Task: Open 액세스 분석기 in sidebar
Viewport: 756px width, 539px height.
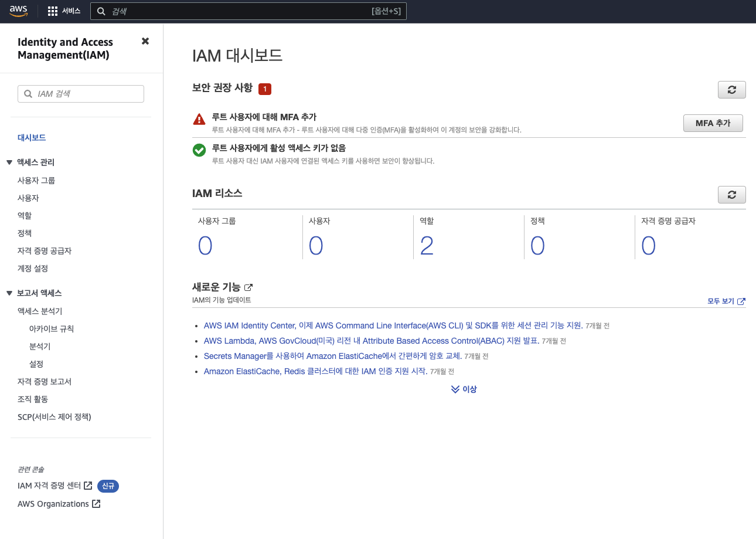Action: click(40, 311)
